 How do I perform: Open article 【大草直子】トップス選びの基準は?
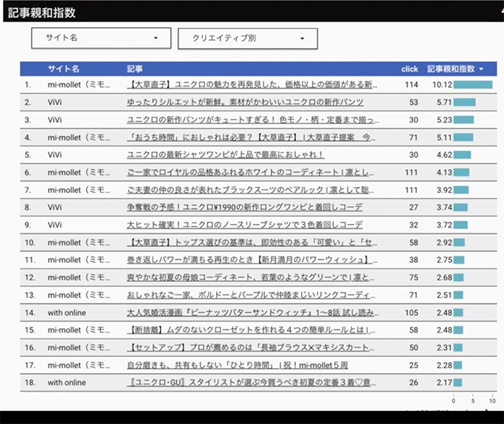(x=252, y=243)
